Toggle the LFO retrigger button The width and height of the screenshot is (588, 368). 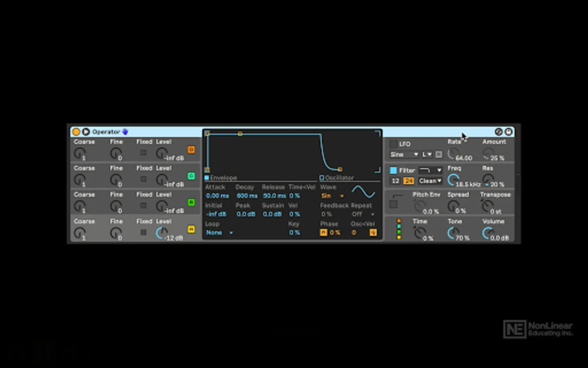(439, 155)
